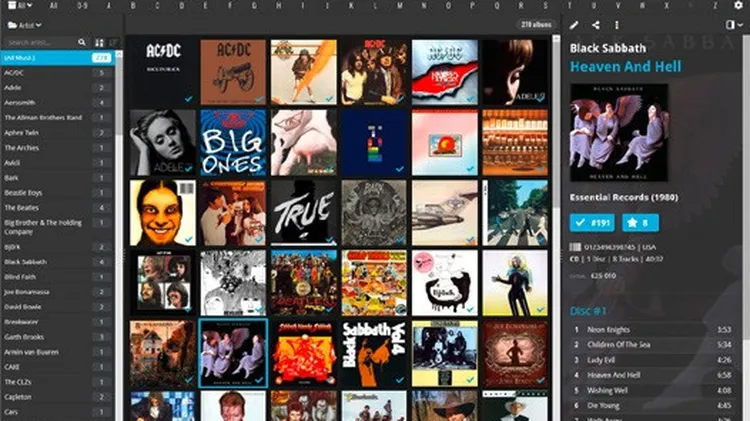Toggle the select mode checkbox next to the sort icon
750x421 pixels.
point(112,43)
